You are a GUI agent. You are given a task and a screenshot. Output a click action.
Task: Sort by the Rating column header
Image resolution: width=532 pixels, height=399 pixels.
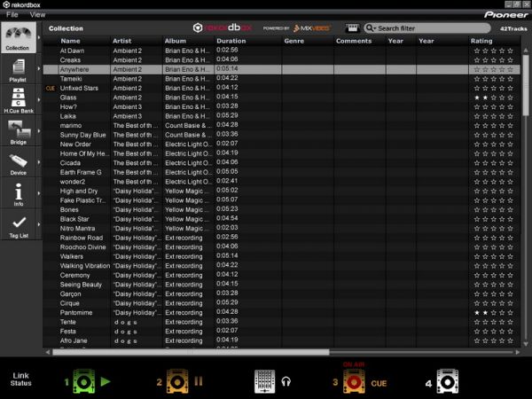coord(481,41)
